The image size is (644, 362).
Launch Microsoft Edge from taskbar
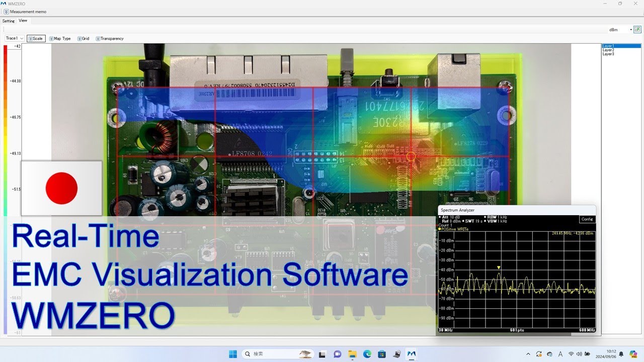[367, 354]
